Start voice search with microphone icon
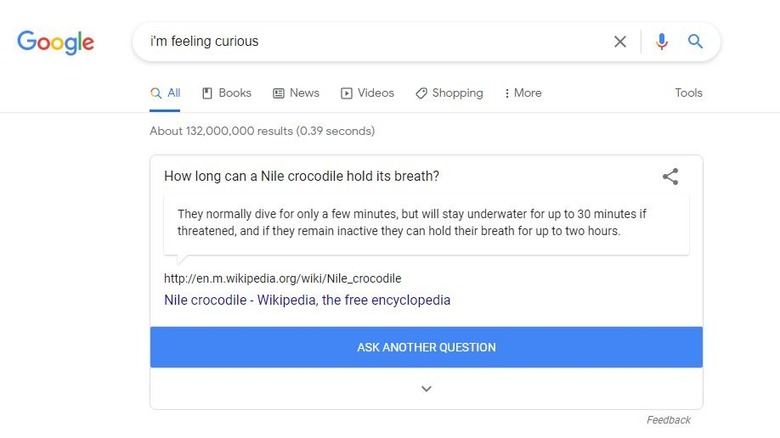Image resolution: width=780 pixels, height=438 pixels. click(x=662, y=42)
